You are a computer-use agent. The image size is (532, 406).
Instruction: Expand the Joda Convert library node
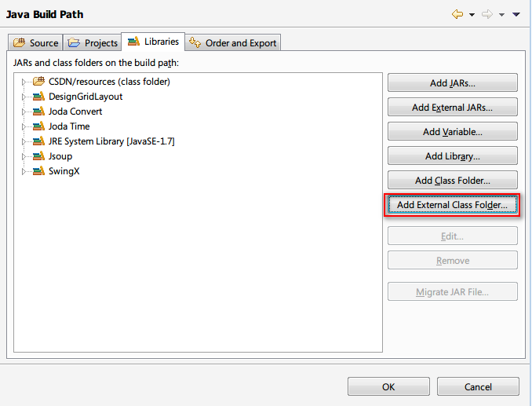point(24,112)
